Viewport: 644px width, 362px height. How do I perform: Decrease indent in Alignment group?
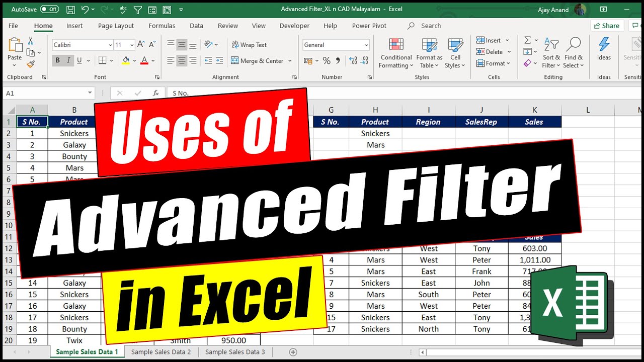tap(207, 61)
